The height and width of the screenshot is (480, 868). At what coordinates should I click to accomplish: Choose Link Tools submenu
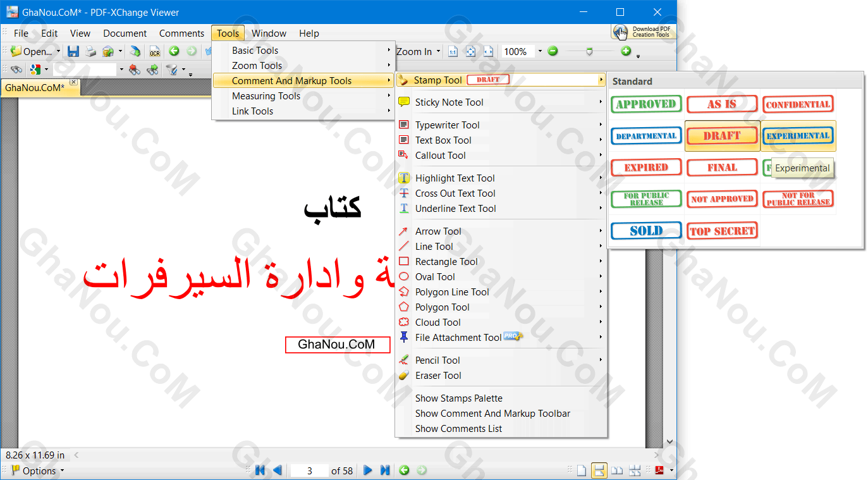click(x=304, y=111)
